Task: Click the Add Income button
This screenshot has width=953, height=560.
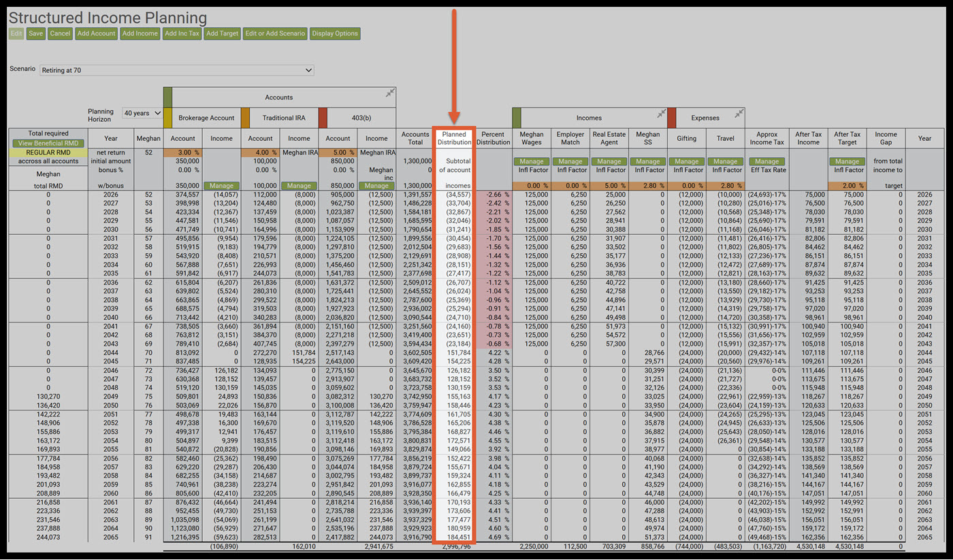Action: pos(140,33)
